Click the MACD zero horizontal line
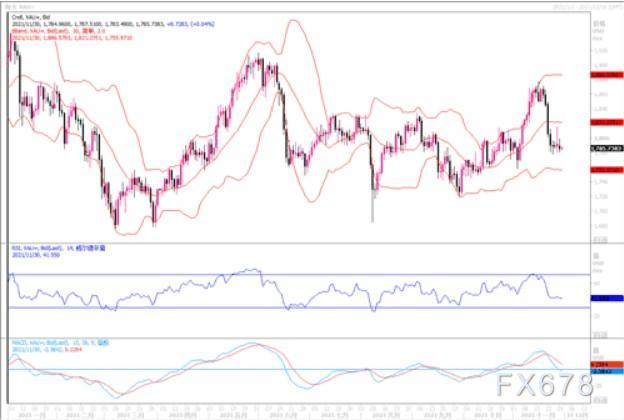The width and height of the screenshot is (624, 420). [299, 369]
